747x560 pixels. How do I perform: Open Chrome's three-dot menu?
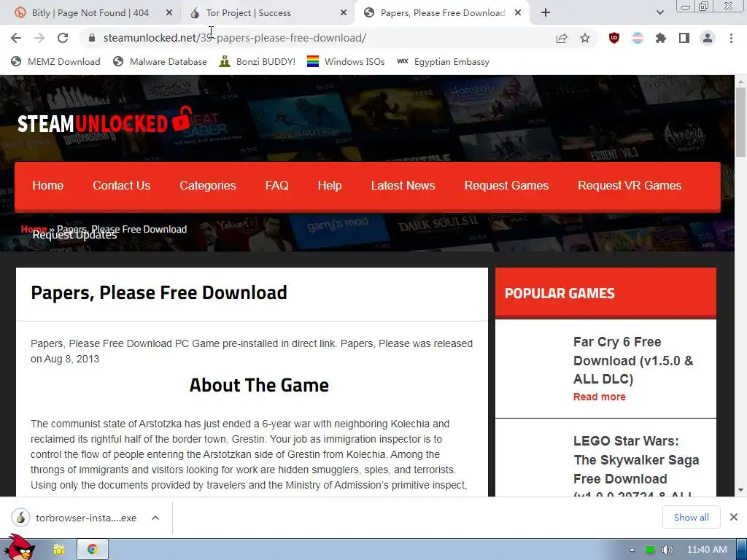pos(731,38)
